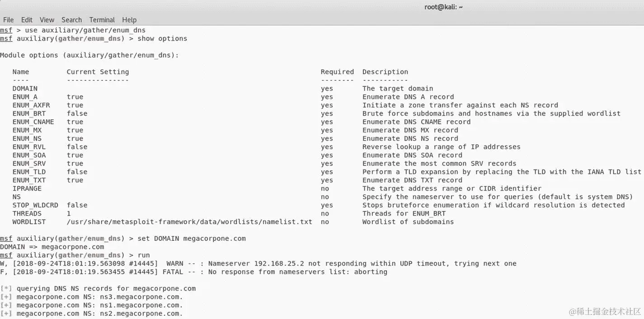
Task: Click the root@kali window title
Action: click(x=444, y=7)
